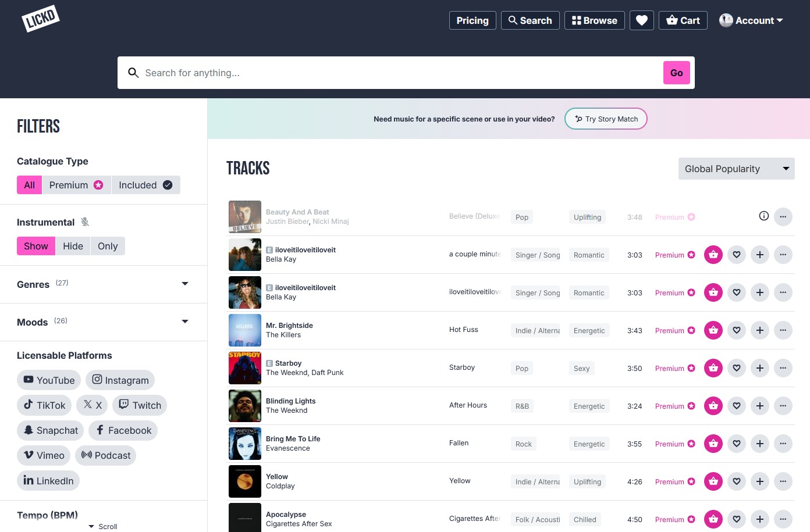Open the Pricing page
Viewport: 810px width, 532px height.
pos(472,20)
